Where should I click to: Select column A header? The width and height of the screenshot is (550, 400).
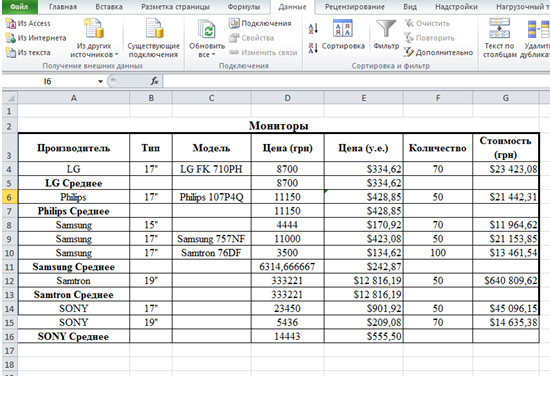tap(74, 98)
